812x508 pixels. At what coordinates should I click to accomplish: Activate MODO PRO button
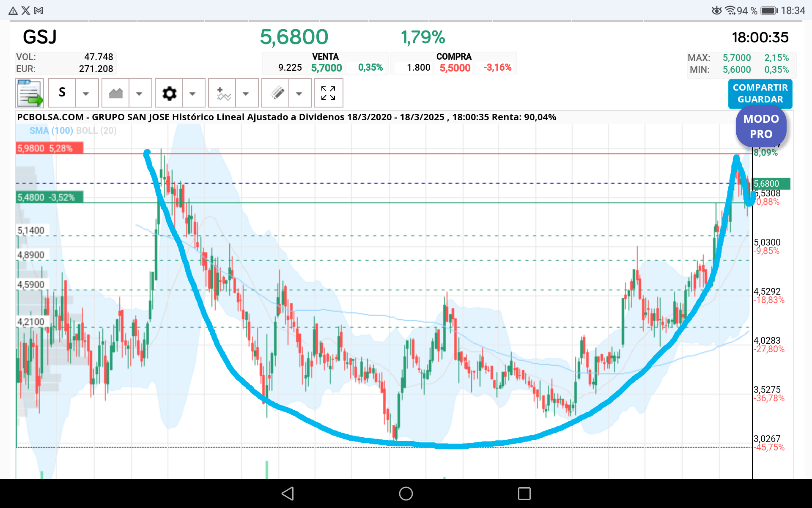click(x=761, y=127)
